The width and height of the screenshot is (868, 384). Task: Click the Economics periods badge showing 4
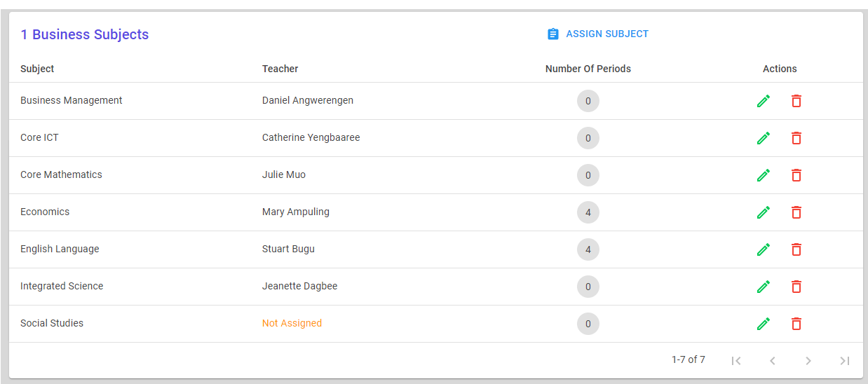pyautogui.click(x=588, y=212)
